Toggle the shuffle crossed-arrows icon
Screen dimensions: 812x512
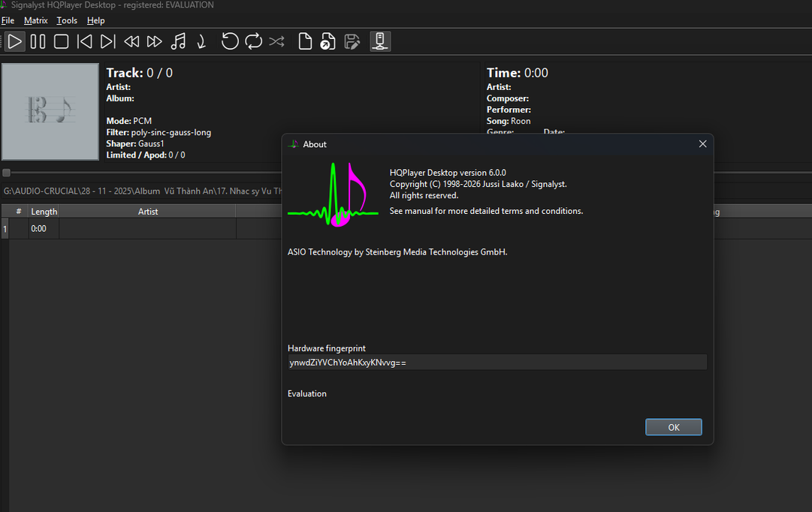click(276, 41)
